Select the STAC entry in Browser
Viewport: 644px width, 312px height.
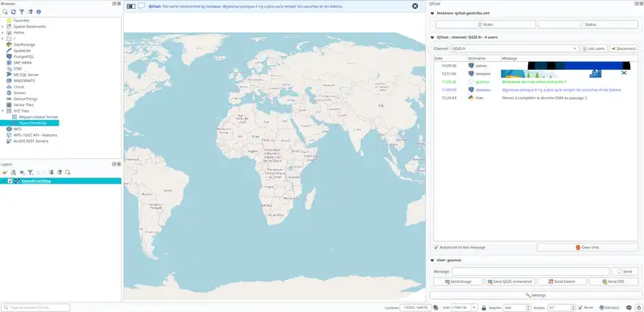tap(18, 68)
